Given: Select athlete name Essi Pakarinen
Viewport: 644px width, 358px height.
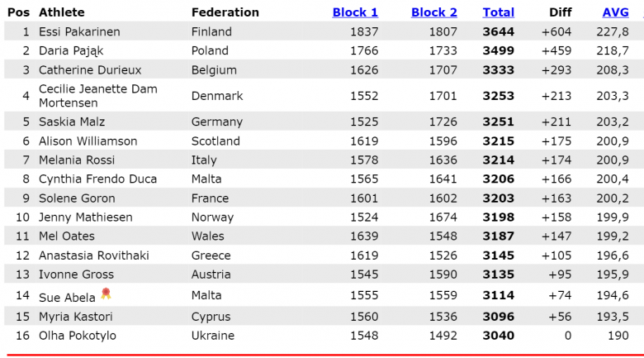Looking at the screenshot, I should tap(79, 31).
